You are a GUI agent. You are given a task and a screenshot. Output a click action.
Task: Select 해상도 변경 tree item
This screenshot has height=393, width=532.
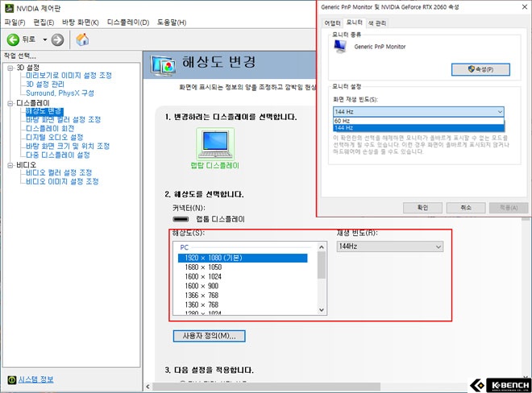pos(44,111)
